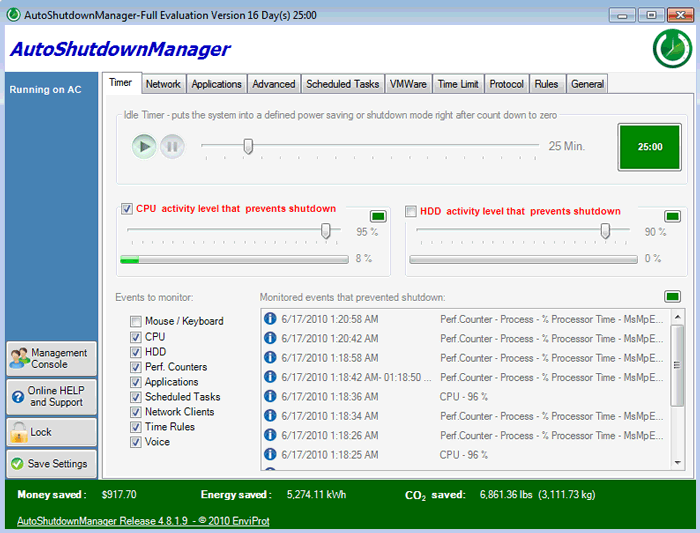Viewport: 700px width, 533px height.
Task: Click info icon for 1:18:58 AM event
Action: [270, 357]
